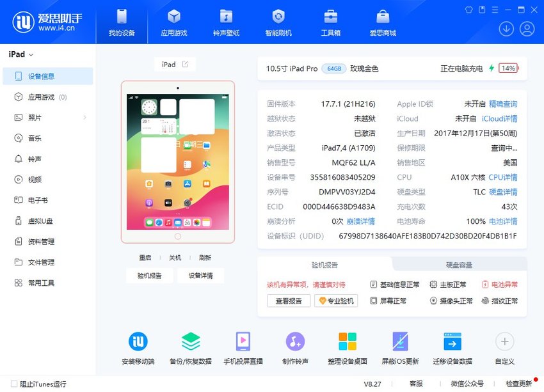Click the 查看报告 button
Screen dimensions: 544x392
coord(289,301)
